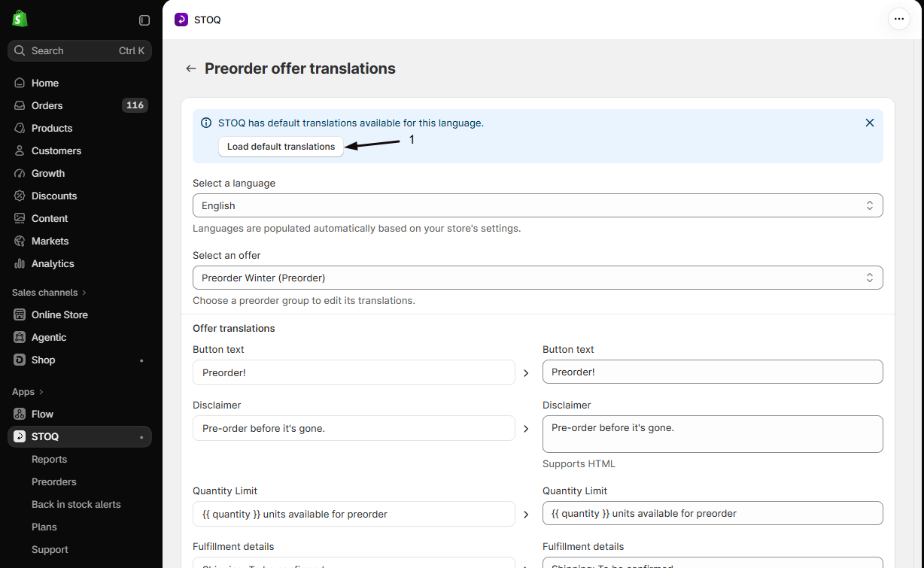Open the Select an offer dropdown
Screen dimensions: 924x568
coord(538,278)
